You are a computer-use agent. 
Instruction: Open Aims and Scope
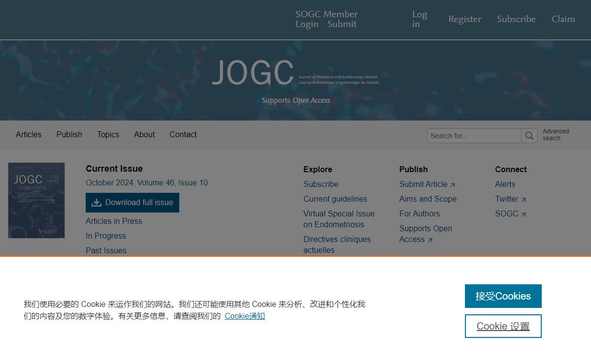pyautogui.click(x=428, y=199)
